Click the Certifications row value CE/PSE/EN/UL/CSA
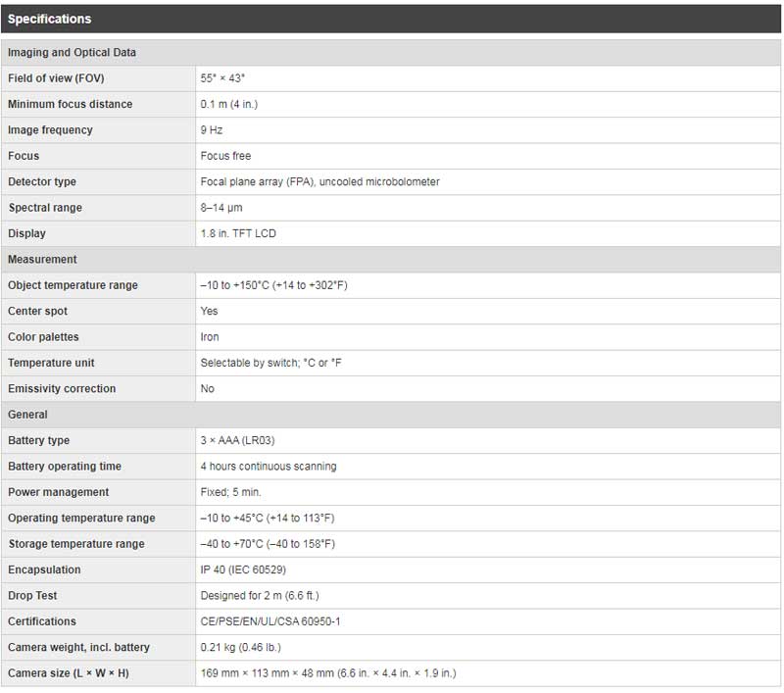This screenshot has height=693, width=784. (x=270, y=621)
